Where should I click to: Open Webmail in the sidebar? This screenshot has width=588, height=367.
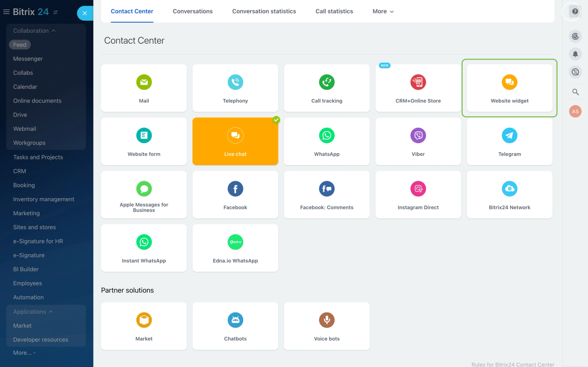coord(24,129)
